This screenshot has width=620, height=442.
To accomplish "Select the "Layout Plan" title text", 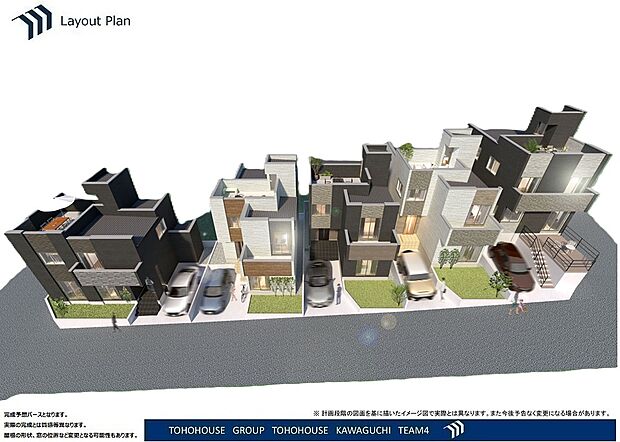I will (x=95, y=20).
